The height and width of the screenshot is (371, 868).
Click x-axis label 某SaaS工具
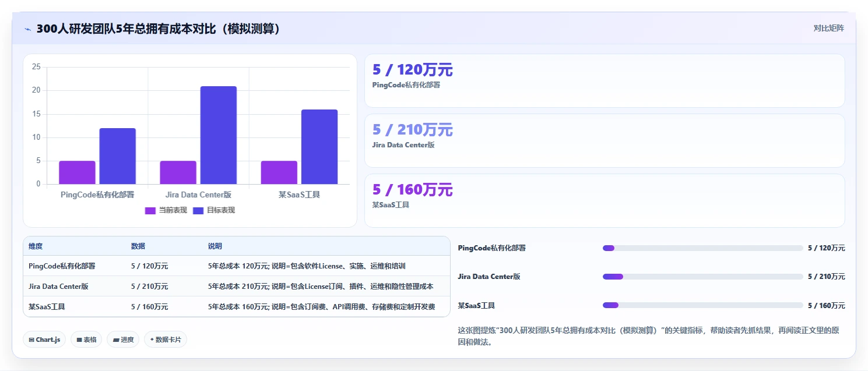pos(299,195)
